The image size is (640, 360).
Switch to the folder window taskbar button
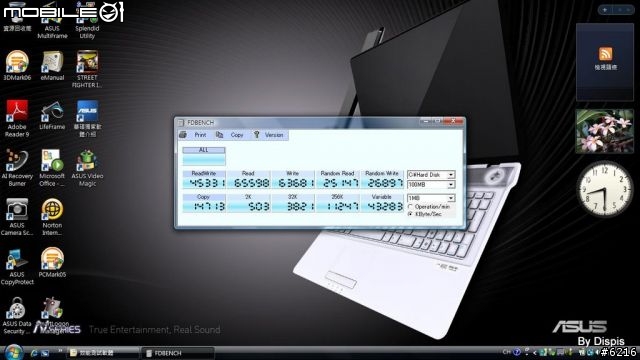103,353
